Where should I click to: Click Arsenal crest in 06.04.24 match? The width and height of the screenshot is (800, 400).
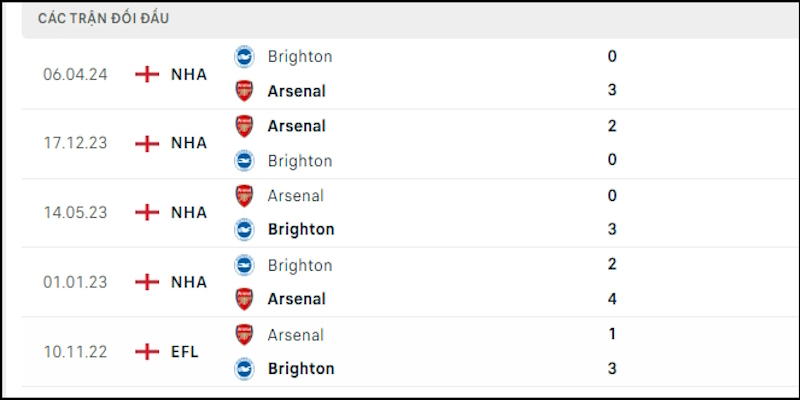pyautogui.click(x=244, y=91)
